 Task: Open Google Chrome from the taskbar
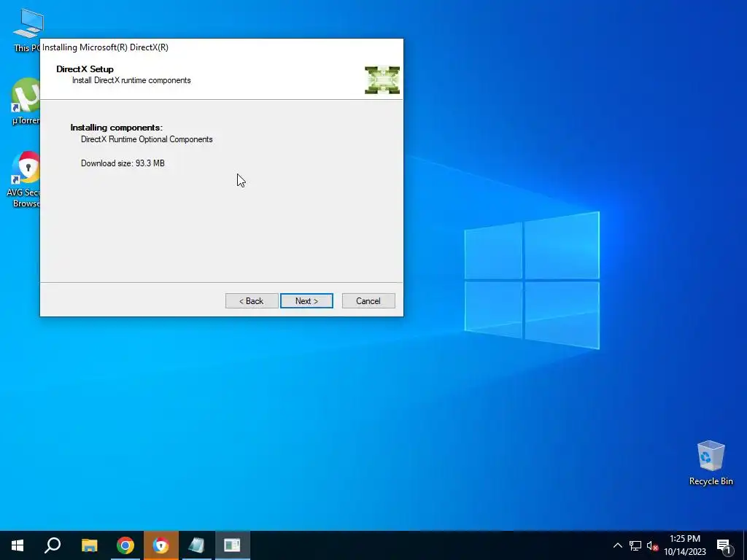[125, 545]
